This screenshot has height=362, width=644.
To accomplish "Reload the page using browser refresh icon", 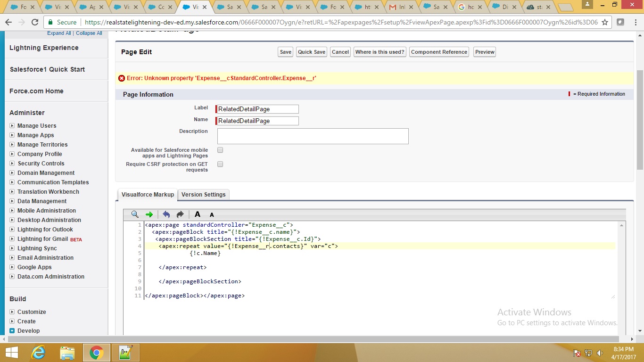I will (x=35, y=22).
